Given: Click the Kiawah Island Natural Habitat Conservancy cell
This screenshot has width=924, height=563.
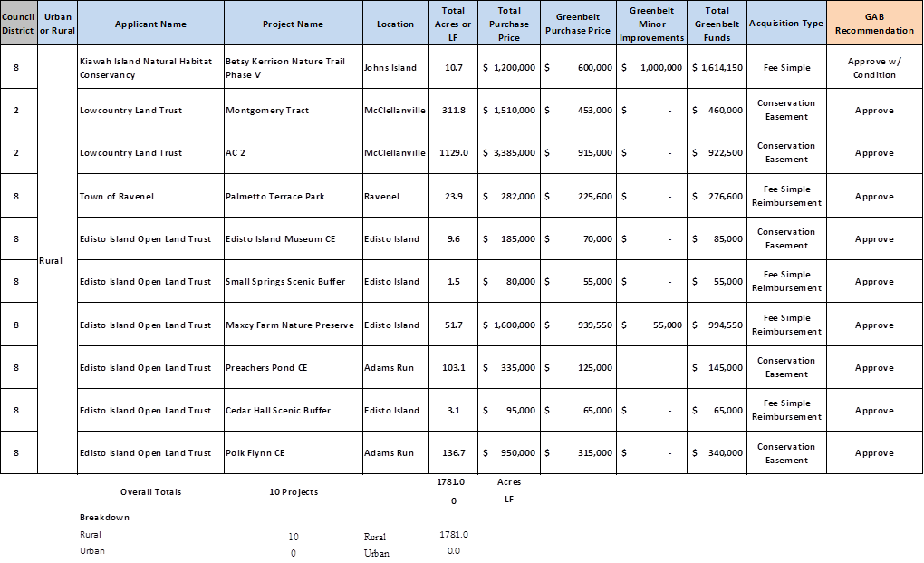Looking at the screenshot, I should tap(145, 68).
